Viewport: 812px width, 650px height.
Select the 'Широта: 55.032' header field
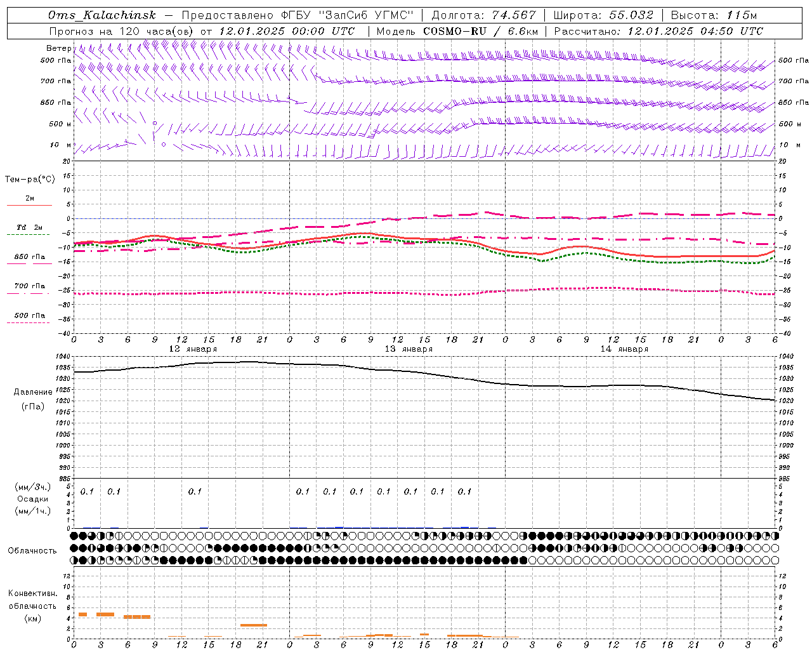[x=603, y=15]
